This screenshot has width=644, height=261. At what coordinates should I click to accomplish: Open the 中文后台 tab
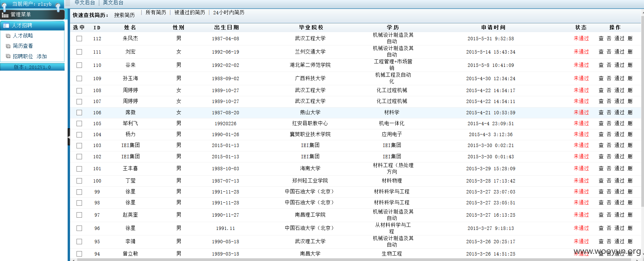(x=85, y=3)
